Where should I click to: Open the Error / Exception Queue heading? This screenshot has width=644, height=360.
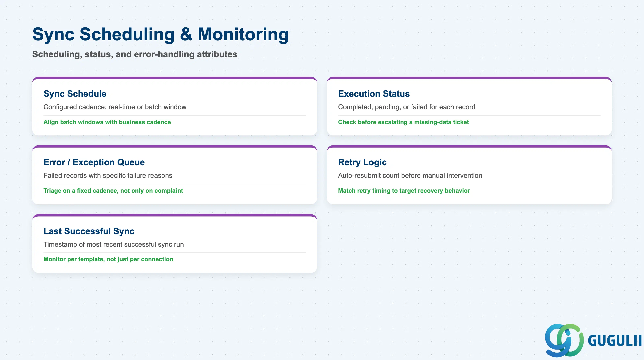point(94,162)
